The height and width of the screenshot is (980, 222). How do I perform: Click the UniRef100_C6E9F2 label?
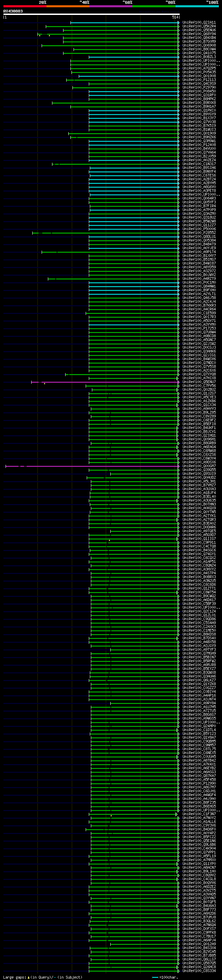click(x=199, y=420)
